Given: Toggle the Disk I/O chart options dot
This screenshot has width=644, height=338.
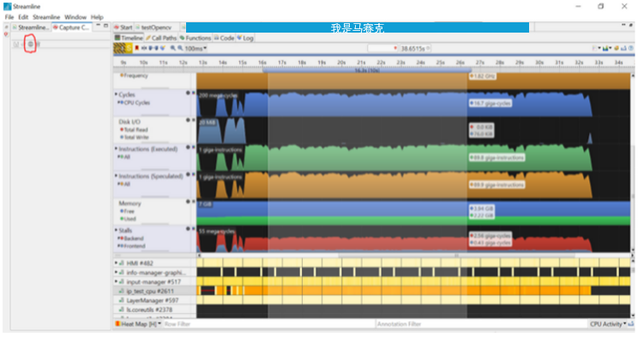Looking at the screenshot, I should tap(188, 120).
